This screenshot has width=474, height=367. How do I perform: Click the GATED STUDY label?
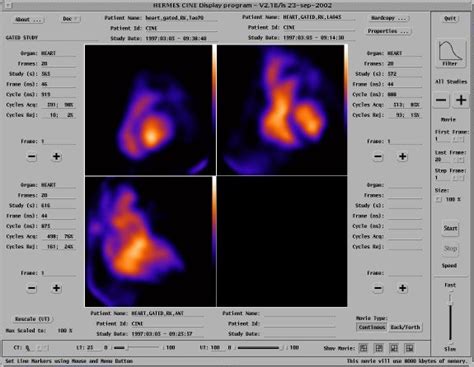pos(22,38)
